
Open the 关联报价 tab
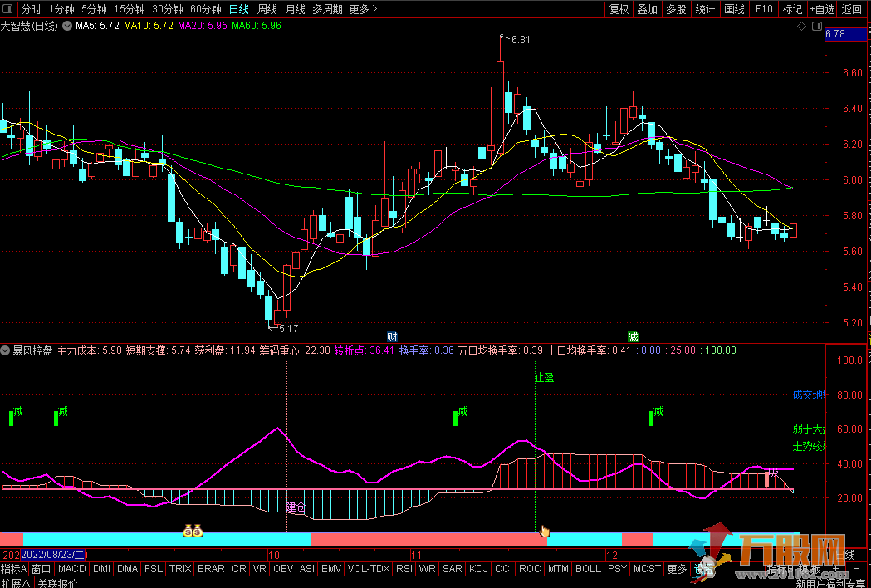(x=58, y=583)
